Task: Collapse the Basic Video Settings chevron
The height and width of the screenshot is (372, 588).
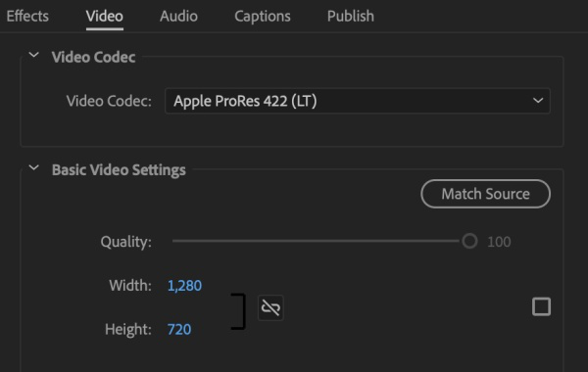Action: point(33,167)
